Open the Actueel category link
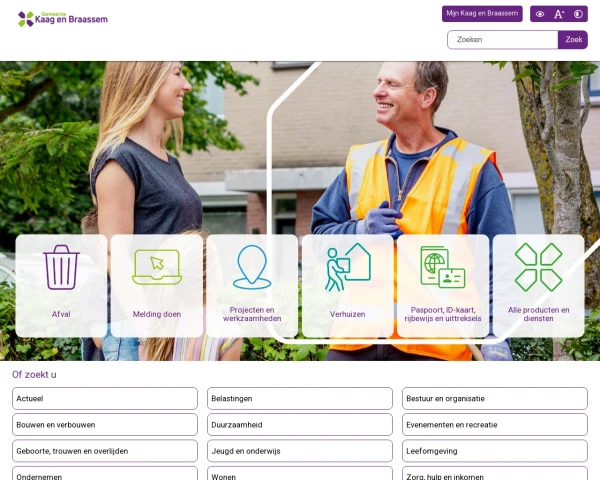Viewport: 600px width, 480px height. tap(105, 398)
